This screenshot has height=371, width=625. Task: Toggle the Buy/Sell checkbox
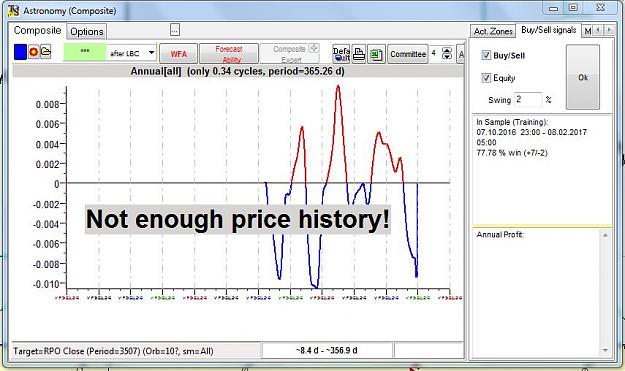click(x=486, y=55)
